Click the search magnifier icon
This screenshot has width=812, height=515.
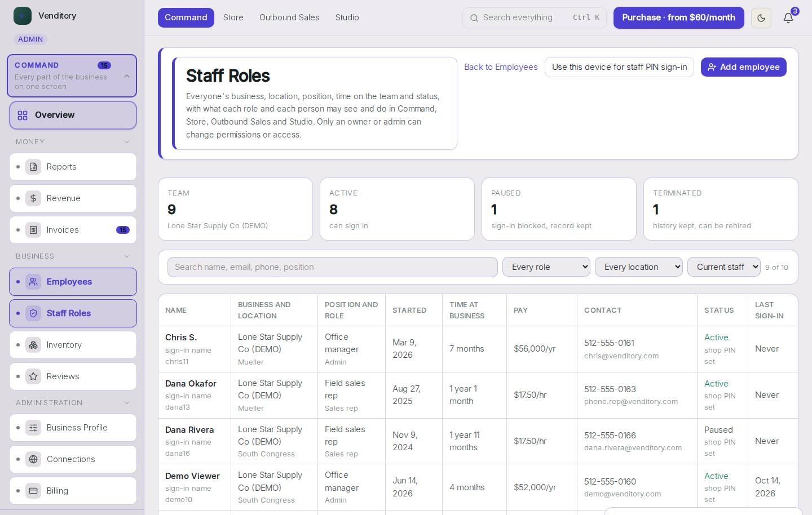click(474, 18)
